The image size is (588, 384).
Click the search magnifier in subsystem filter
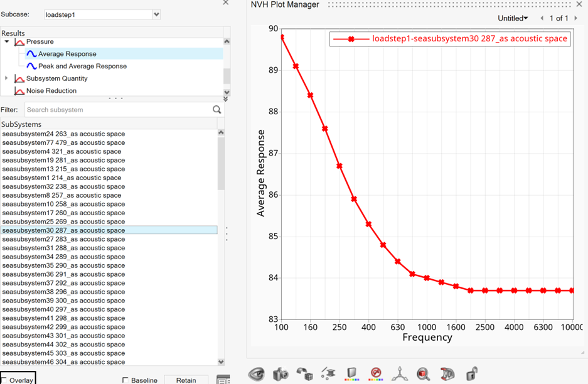pos(216,110)
